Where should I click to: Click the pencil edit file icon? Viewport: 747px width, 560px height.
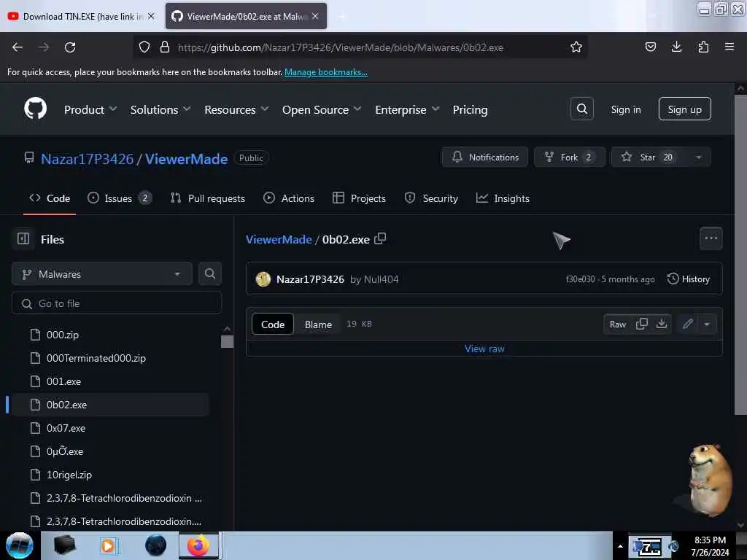(x=687, y=324)
